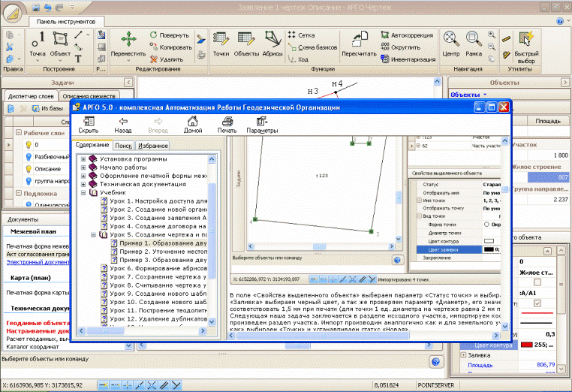Click the help icon at command line

click(435, 362)
